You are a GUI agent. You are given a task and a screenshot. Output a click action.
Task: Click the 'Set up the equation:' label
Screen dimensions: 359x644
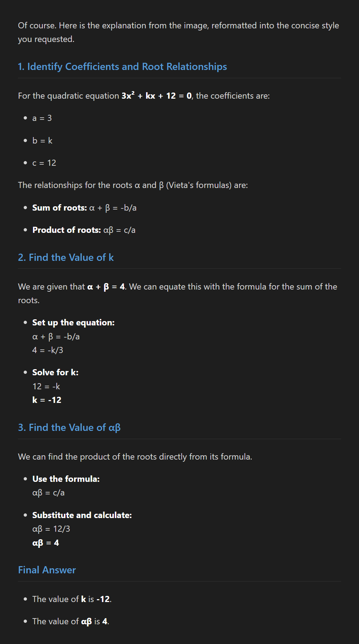click(x=73, y=323)
